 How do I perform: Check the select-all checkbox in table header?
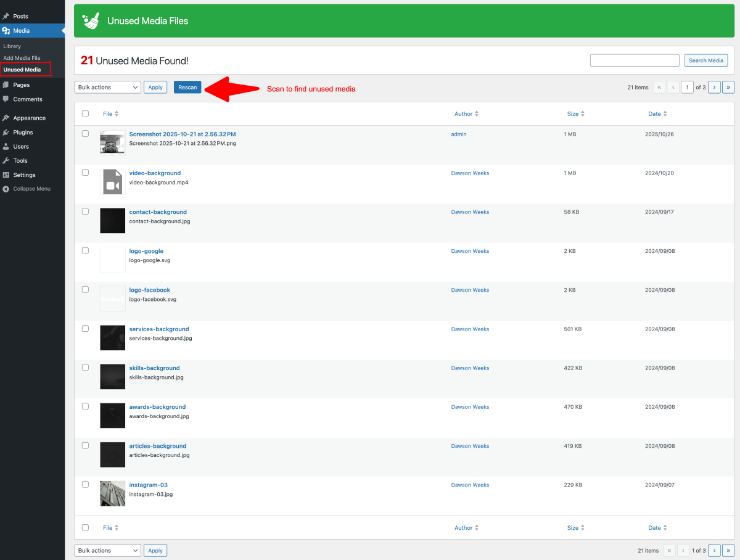85,113
